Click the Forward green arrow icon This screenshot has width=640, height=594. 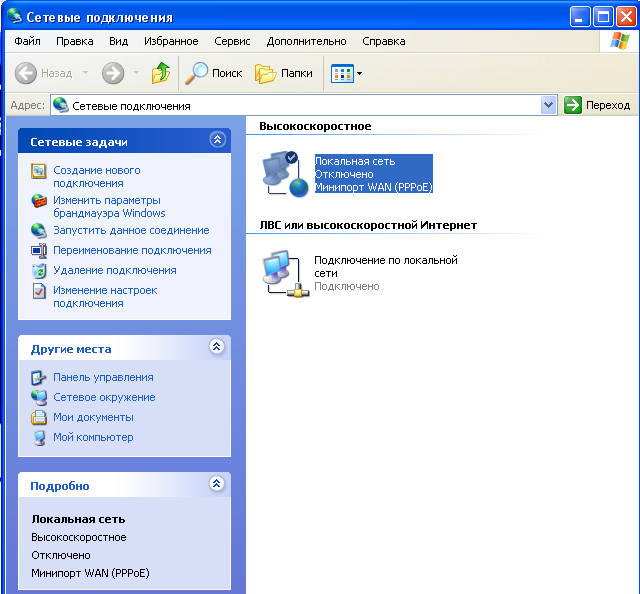(x=113, y=73)
